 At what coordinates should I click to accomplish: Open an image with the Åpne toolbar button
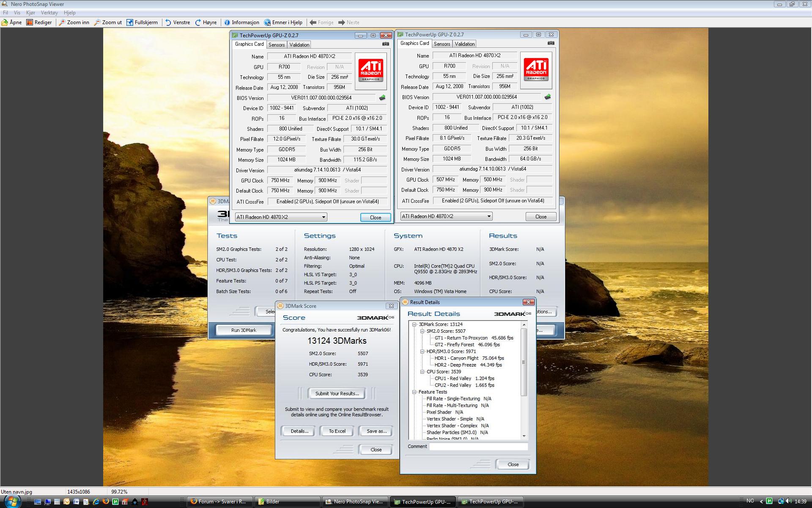[x=12, y=22]
